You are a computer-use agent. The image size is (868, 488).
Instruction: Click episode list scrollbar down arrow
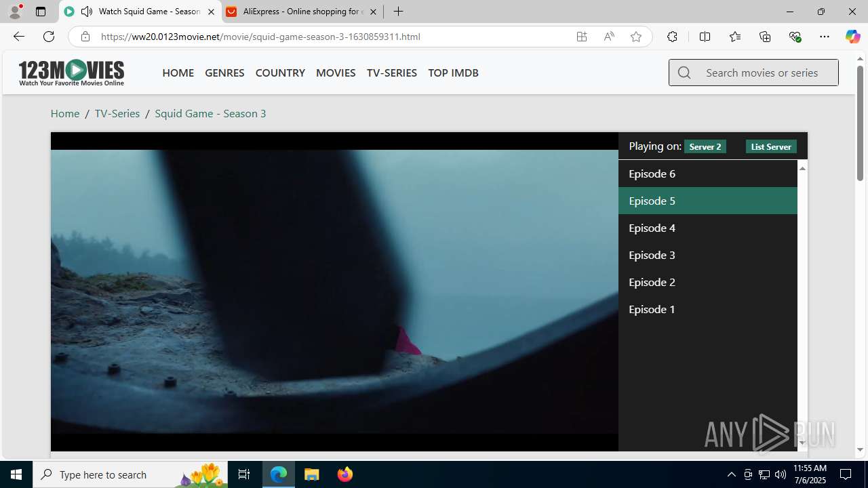pos(802,443)
